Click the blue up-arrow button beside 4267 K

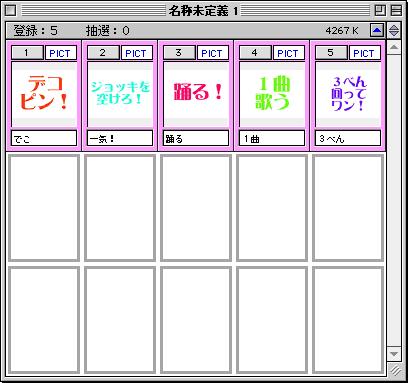tap(377, 31)
